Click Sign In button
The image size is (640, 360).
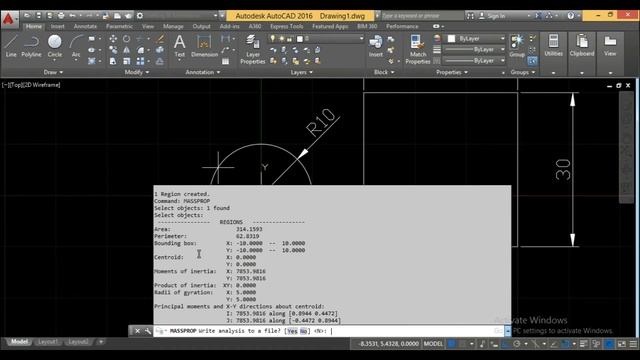[492, 16]
